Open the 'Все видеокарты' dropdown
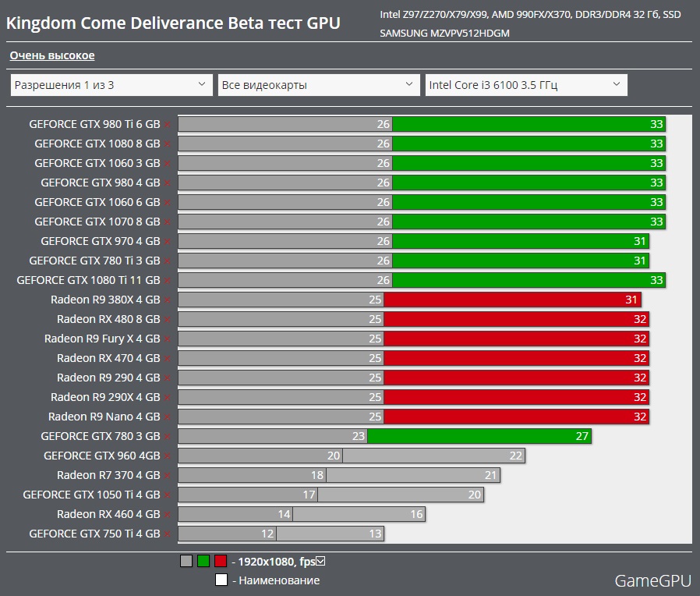The height and width of the screenshot is (596, 700). pos(319,85)
